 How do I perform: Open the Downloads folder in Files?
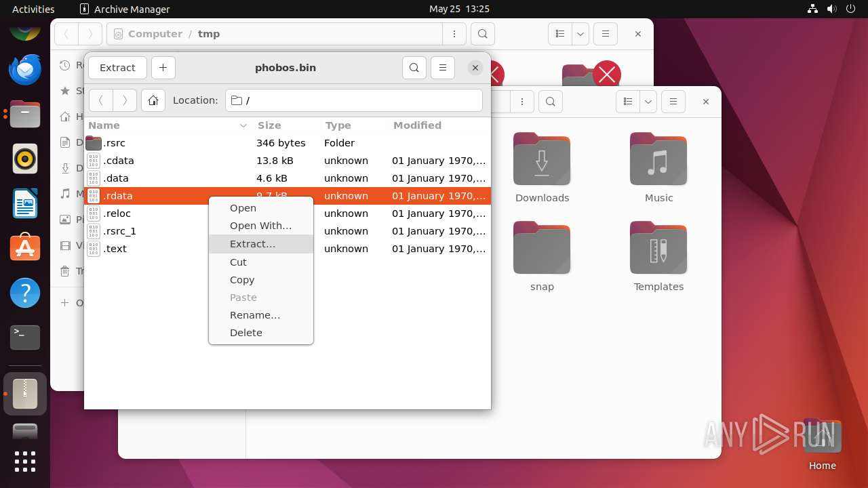[x=542, y=167]
